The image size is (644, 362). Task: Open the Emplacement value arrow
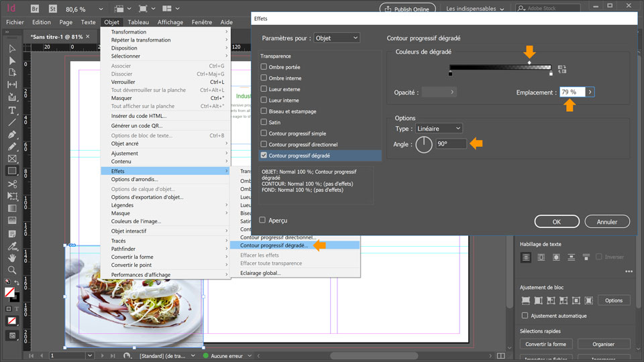pyautogui.click(x=590, y=92)
